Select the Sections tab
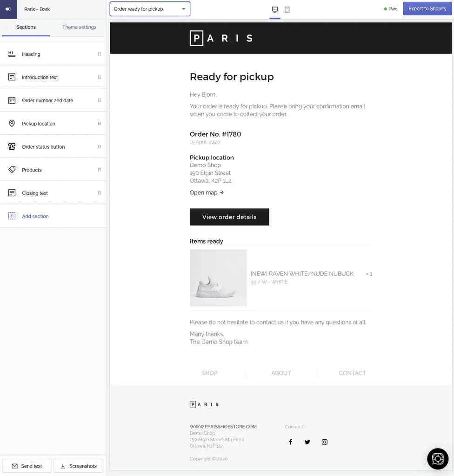The width and height of the screenshot is (454, 476). (26, 27)
